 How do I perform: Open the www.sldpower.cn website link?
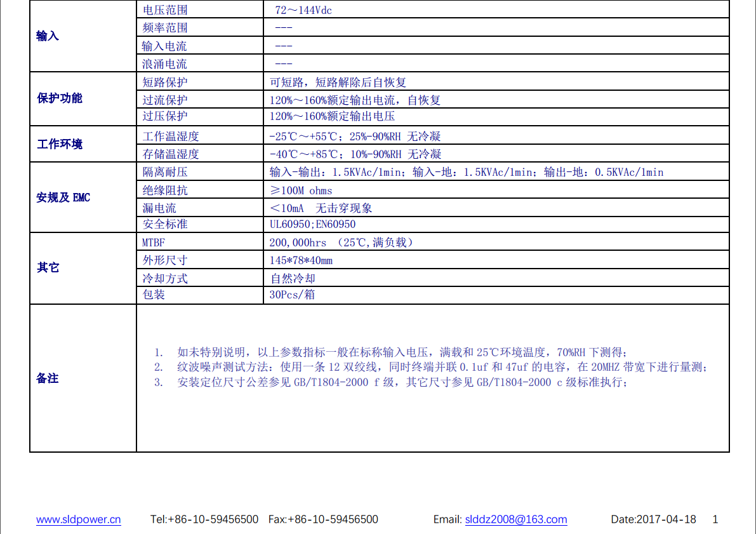[x=78, y=519]
